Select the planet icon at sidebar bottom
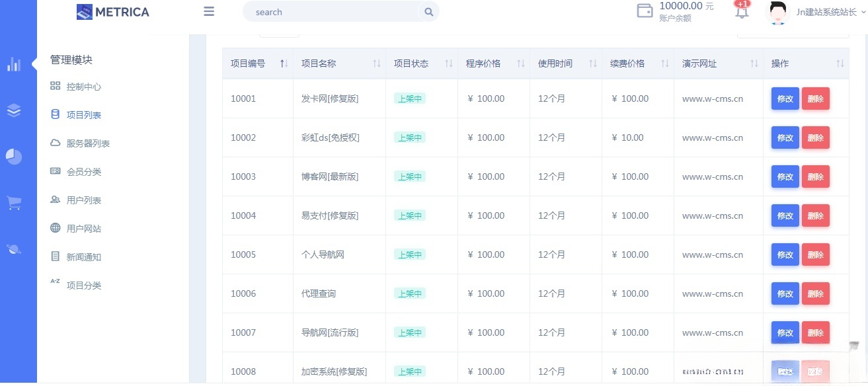This screenshot has width=868, height=386. [13, 249]
